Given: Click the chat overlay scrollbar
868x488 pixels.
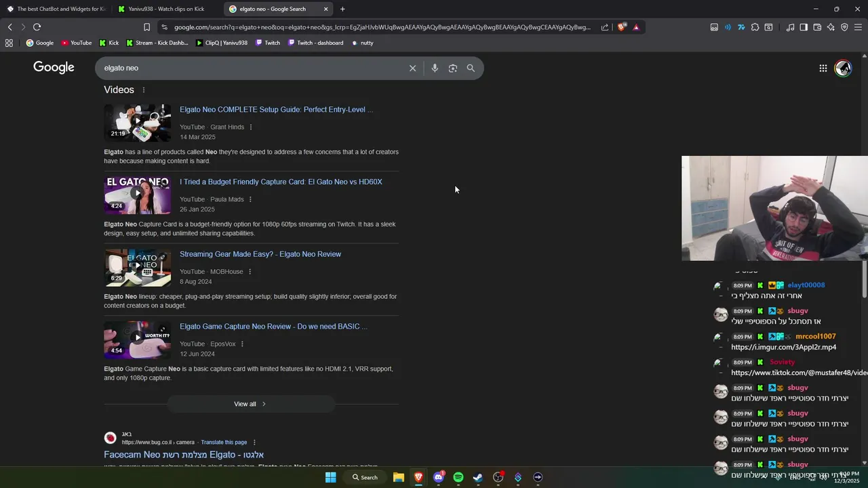Looking at the screenshot, I should point(865,278).
